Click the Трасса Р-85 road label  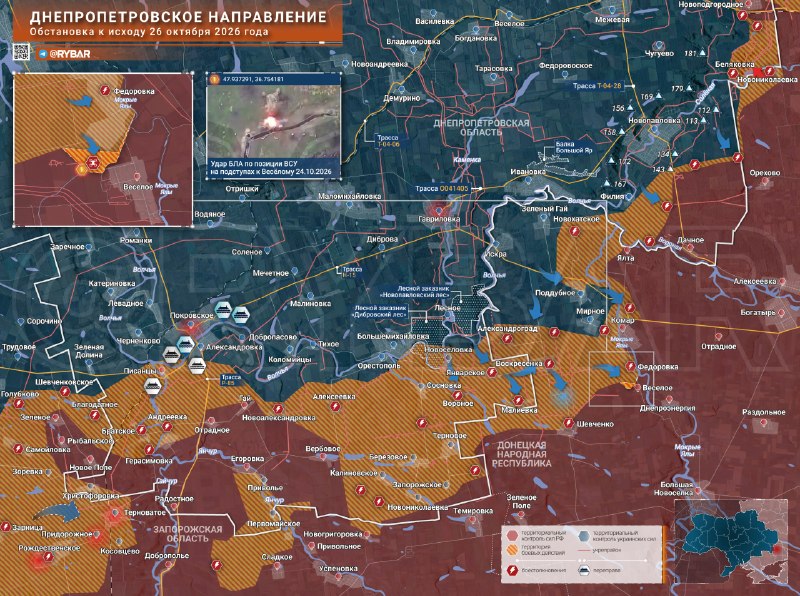[x=231, y=380]
